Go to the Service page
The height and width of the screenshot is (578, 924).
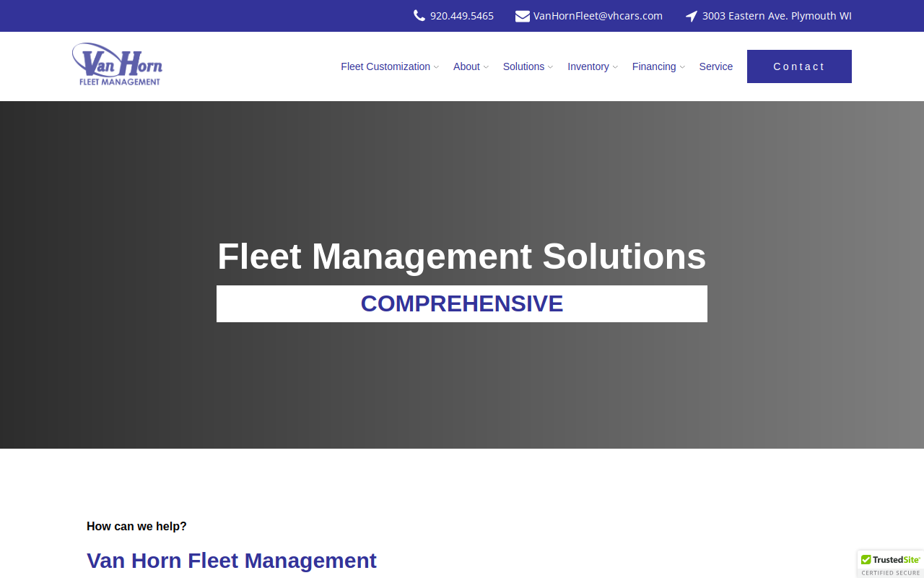(716, 66)
